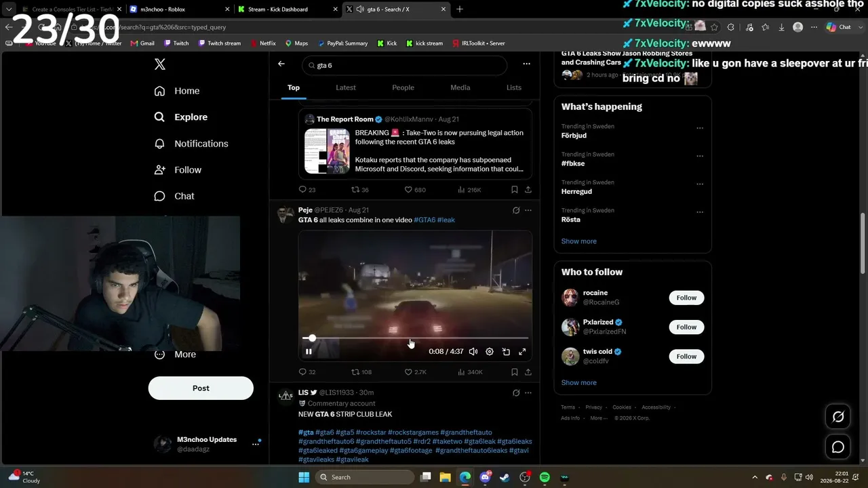The width and height of the screenshot is (868, 488).
Task: Switch to the Latest search tab
Action: point(346,87)
